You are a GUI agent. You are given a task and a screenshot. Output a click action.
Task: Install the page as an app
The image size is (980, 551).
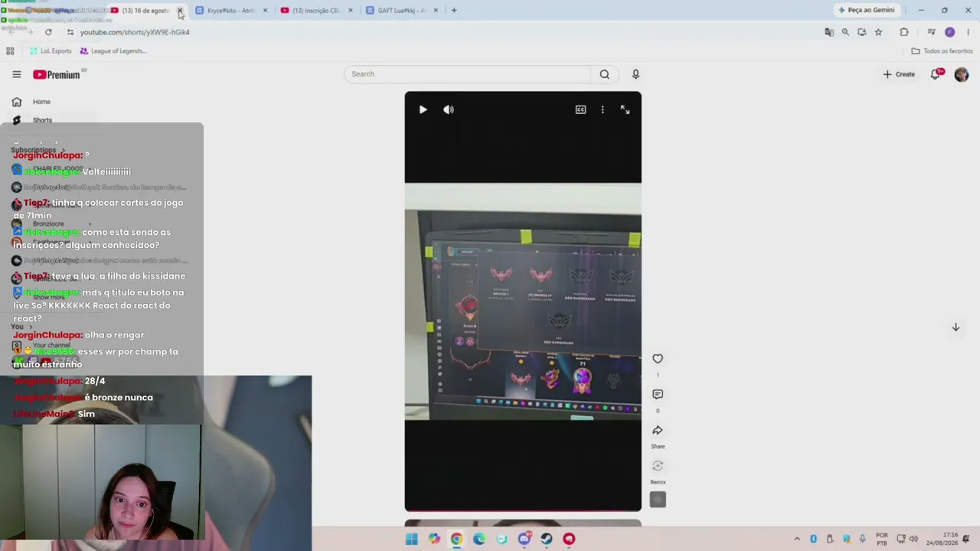tap(862, 32)
